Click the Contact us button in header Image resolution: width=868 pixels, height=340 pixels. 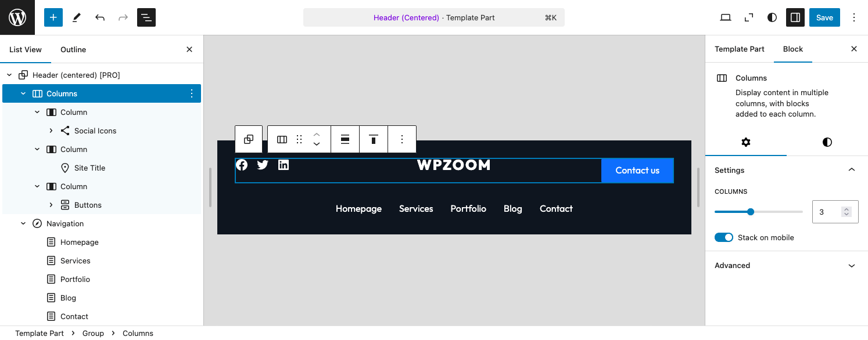click(x=637, y=170)
